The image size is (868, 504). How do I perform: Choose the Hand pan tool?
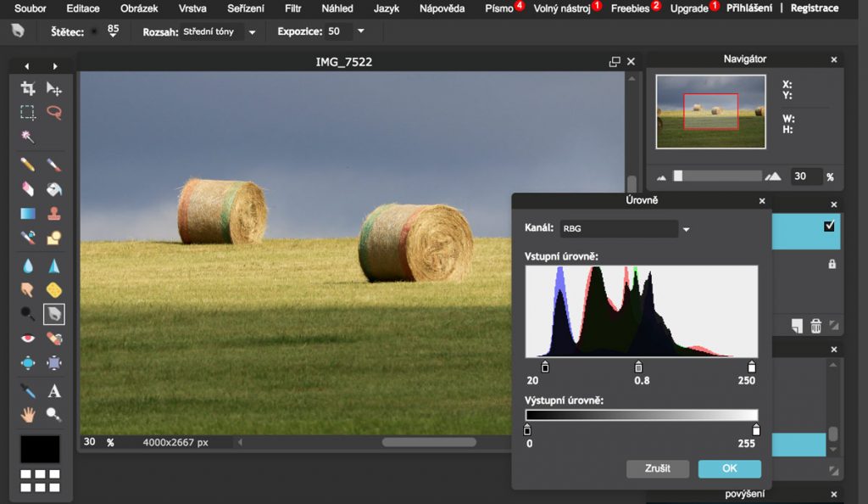[x=28, y=415]
